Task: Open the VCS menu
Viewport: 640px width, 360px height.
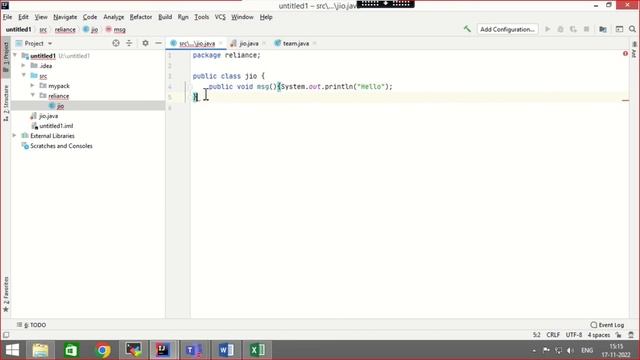Action: [x=220, y=17]
